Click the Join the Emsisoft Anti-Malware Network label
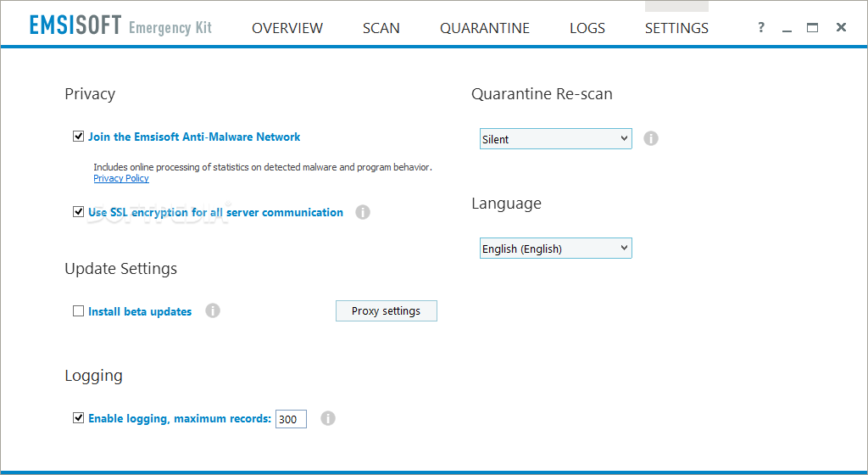 coord(194,137)
